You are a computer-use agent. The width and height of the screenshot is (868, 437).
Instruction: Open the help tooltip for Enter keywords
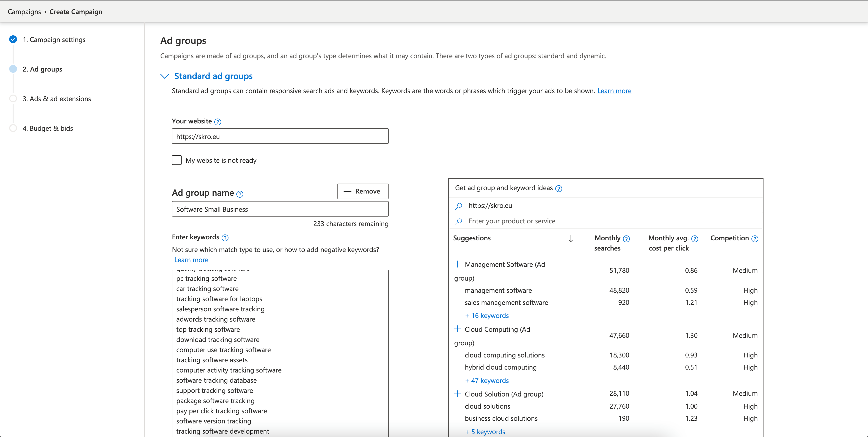pyautogui.click(x=225, y=237)
